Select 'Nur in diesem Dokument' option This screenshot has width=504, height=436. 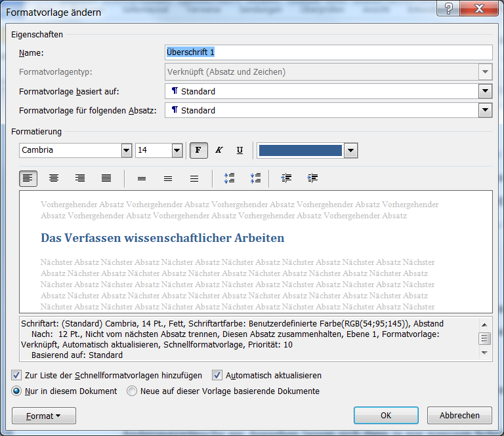click(x=16, y=391)
